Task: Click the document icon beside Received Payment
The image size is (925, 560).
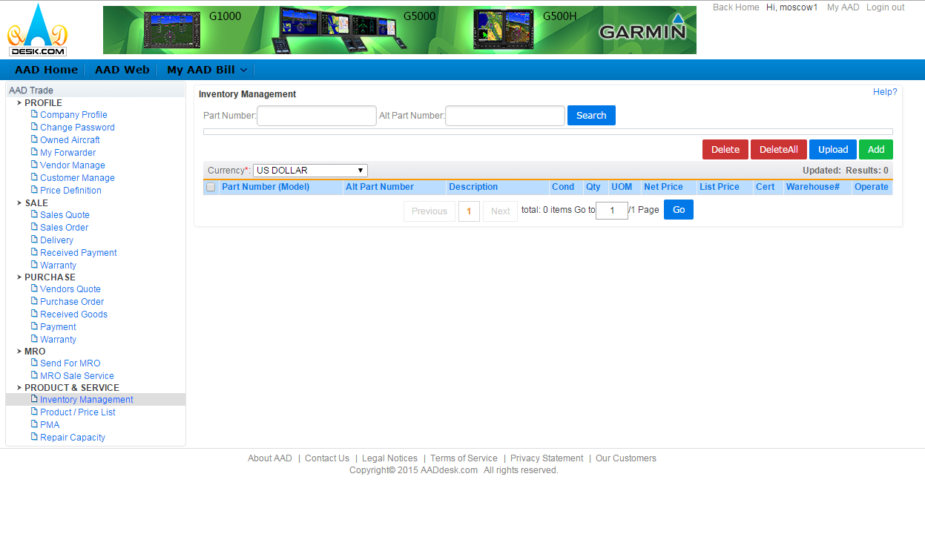Action: pyautogui.click(x=34, y=252)
